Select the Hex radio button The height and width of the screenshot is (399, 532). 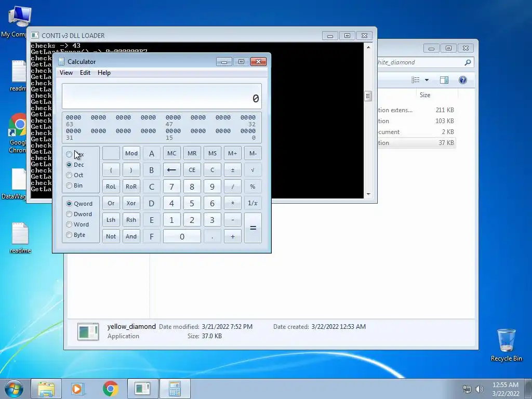(x=69, y=154)
